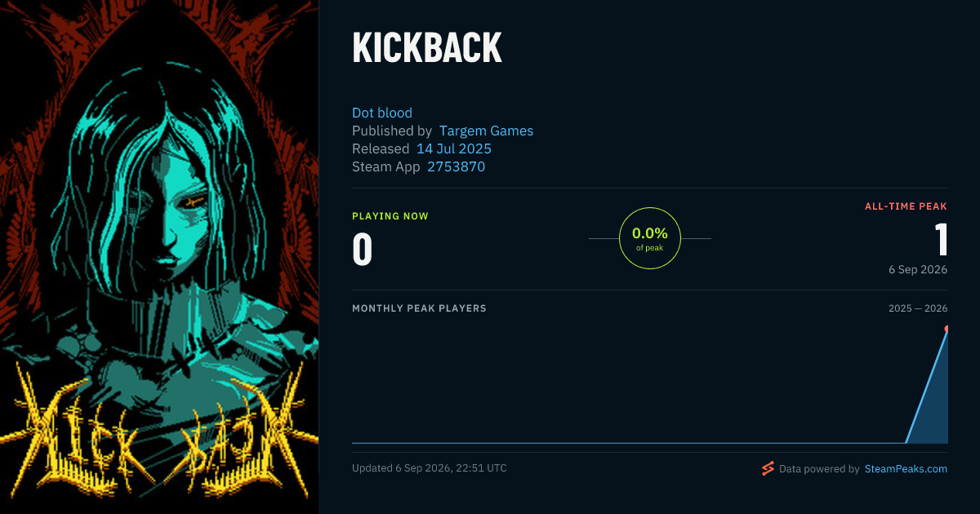Screen dimensions: 980x514
Task: Click the 2025 — 2026 range label
Action: pyautogui.click(x=918, y=308)
